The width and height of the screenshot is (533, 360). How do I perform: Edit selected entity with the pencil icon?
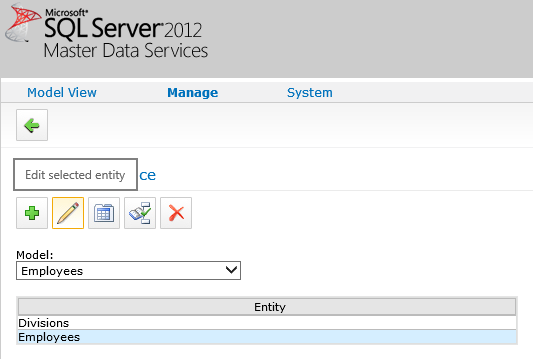click(68, 213)
